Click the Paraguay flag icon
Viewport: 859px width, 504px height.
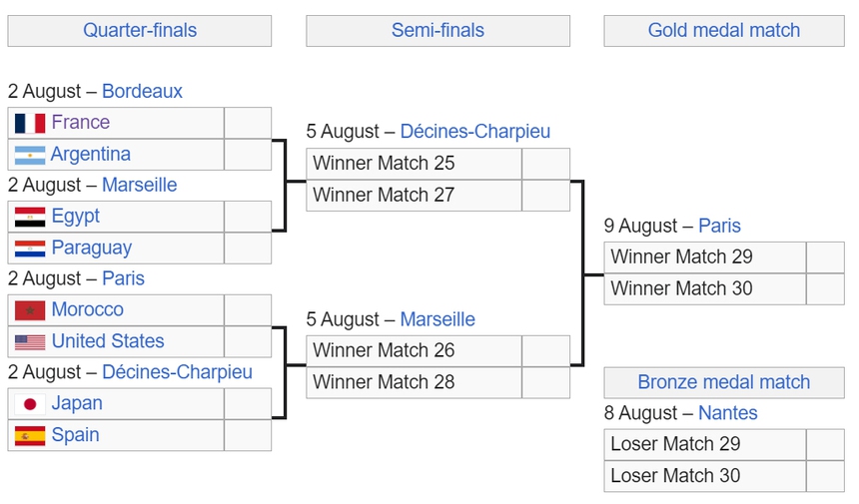30,249
